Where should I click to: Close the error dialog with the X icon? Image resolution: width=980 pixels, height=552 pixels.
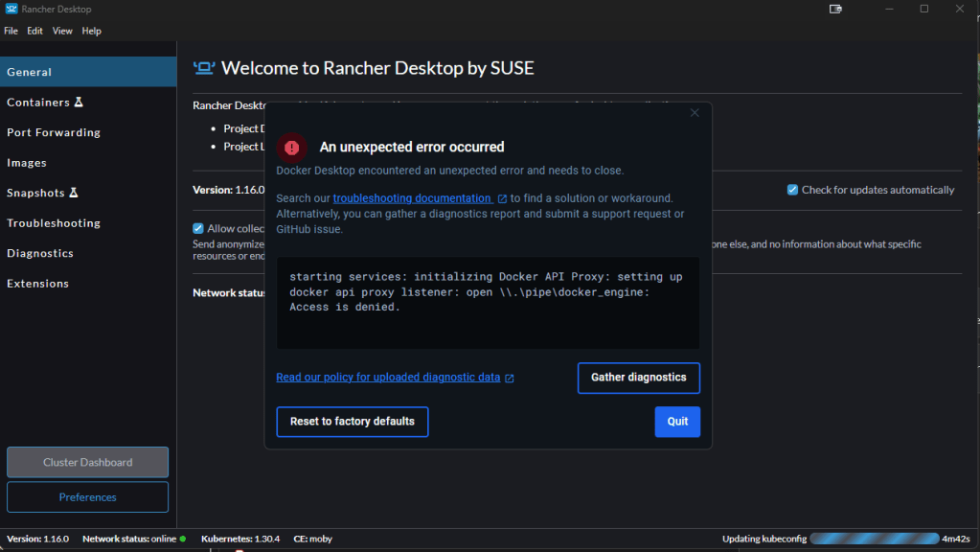pyautogui.click(x=695, y=112)
